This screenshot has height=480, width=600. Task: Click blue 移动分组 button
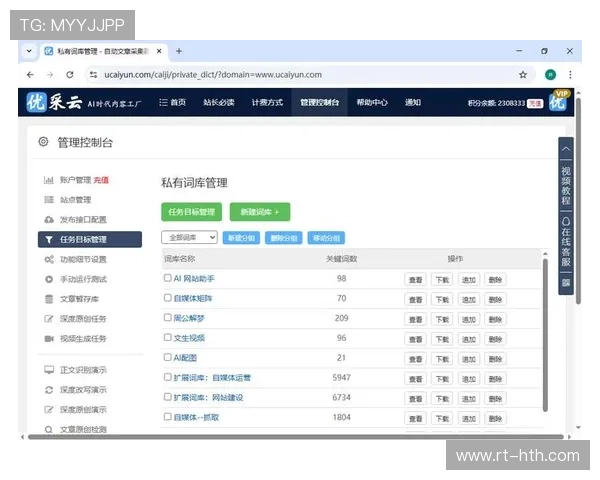click(326, 238)
